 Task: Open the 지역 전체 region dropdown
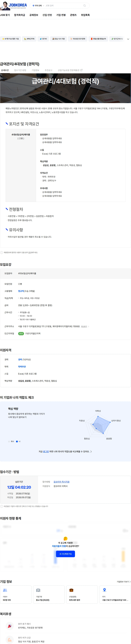(x=38, y=5)
